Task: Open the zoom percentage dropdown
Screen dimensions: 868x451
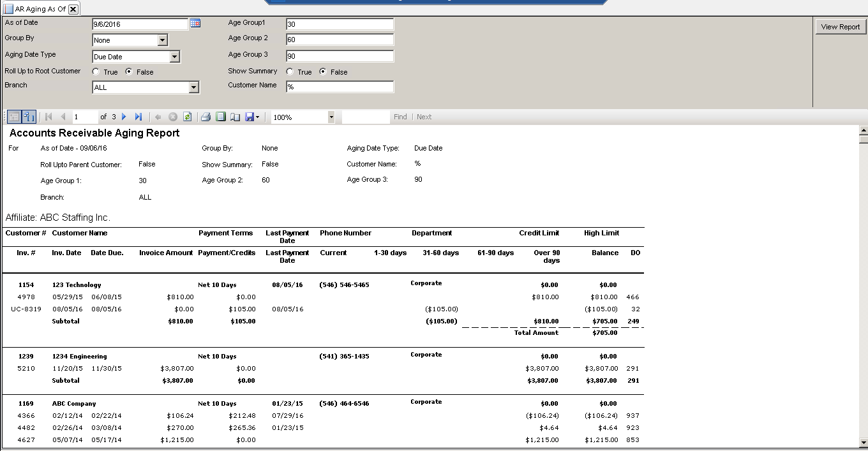Action: (x=331, y=117)
